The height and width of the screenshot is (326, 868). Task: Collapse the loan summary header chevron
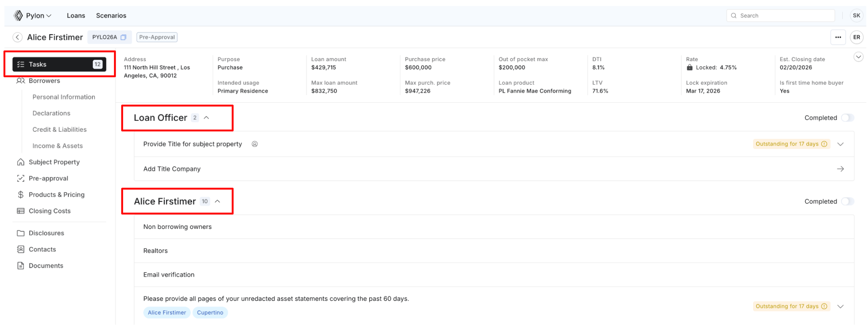click(858, 57)
